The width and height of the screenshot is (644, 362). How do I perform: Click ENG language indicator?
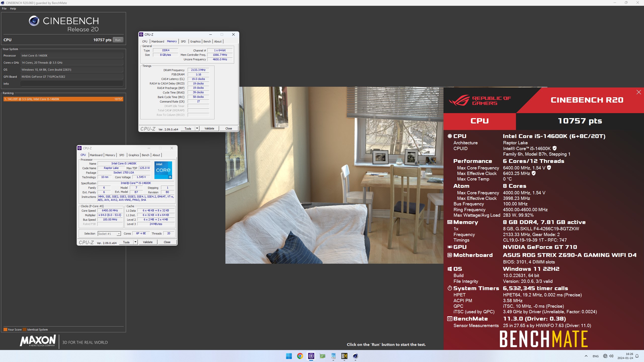point(596,356)
